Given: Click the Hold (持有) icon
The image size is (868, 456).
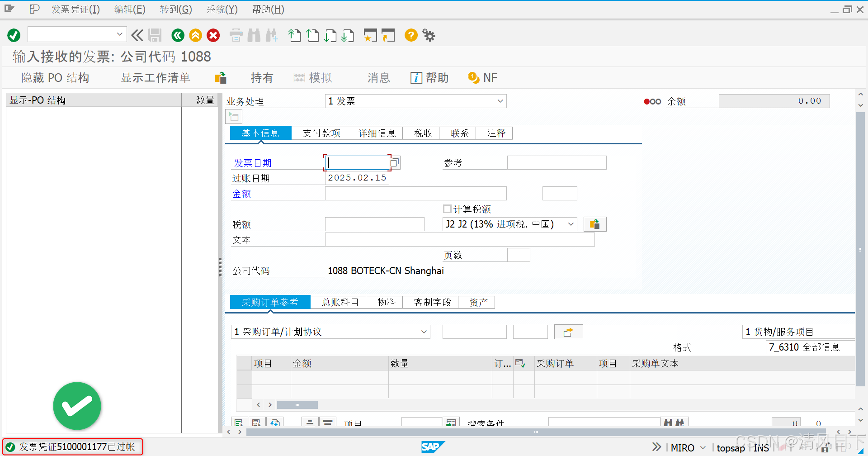Looking at the screenshot, I should 261,77.
